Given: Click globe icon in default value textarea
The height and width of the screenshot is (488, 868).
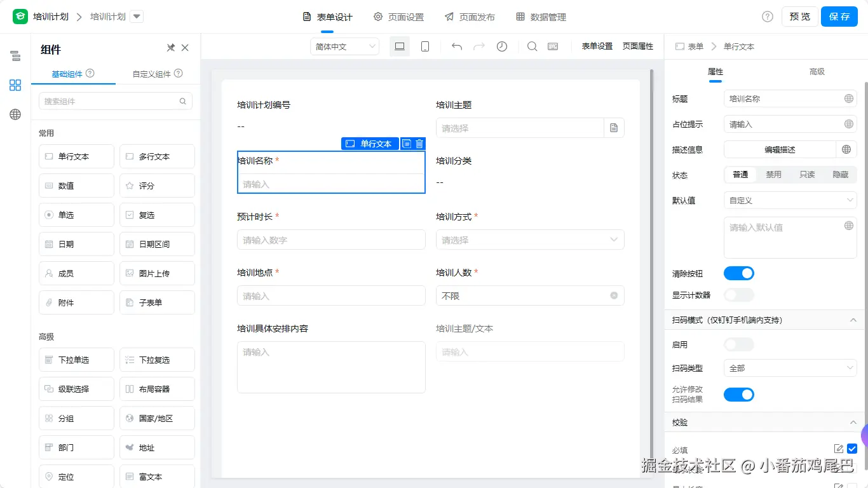Looking at the screenshot, I should click(x=848, y=226).
